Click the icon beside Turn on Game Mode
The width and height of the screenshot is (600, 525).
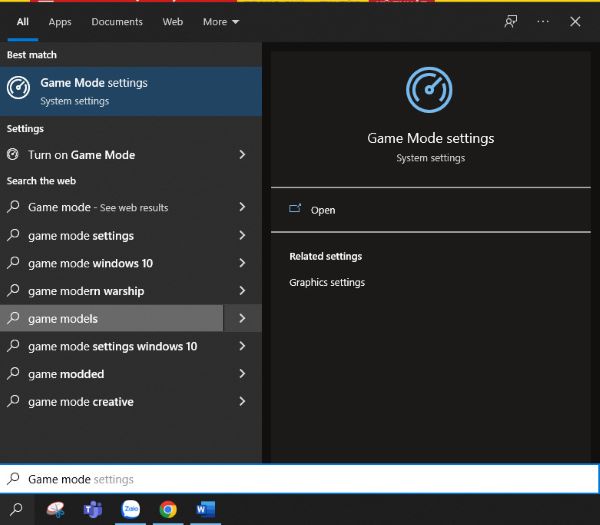(x=13, y=154)
